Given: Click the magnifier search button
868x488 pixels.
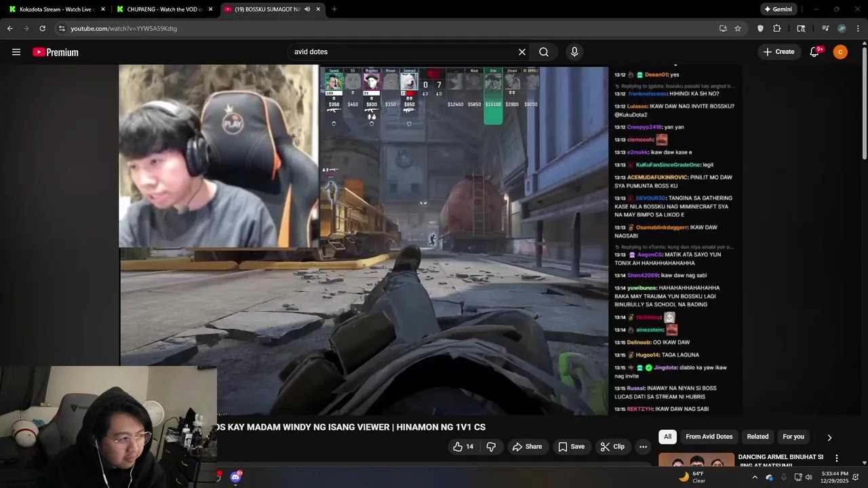Looking at the screenshot, I should coord(544,52).
